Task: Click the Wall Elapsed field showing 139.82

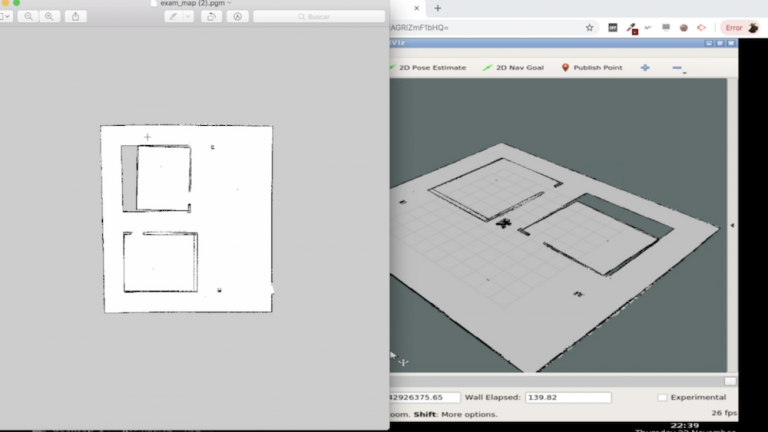Action: pyautogui.click(x=568, y=397)
